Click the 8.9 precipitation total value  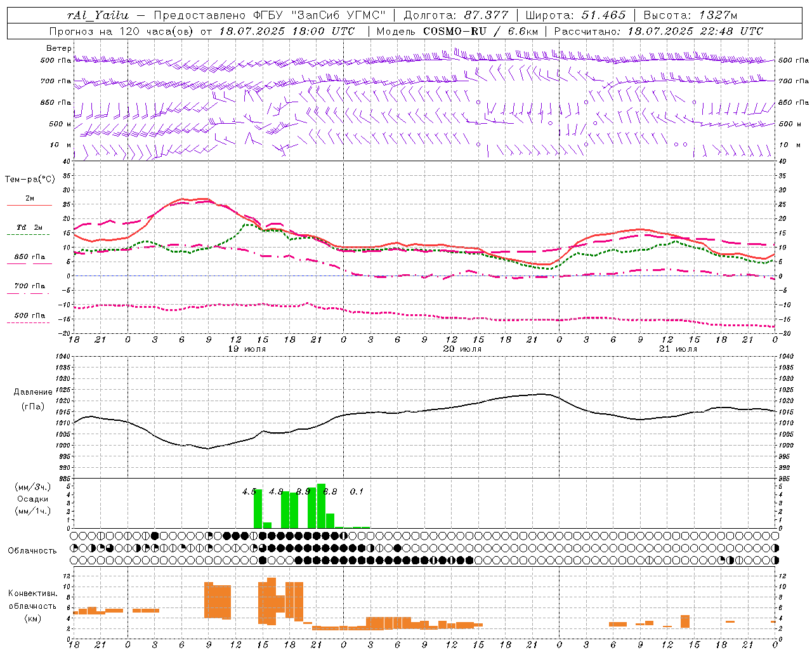coord(303,491)
